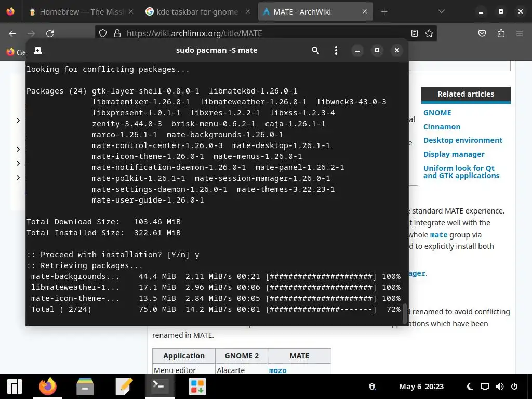The height and width of the screenshot is (399, 532).
Task: Click the GNOME 2 table header
Action: point(242,355)
